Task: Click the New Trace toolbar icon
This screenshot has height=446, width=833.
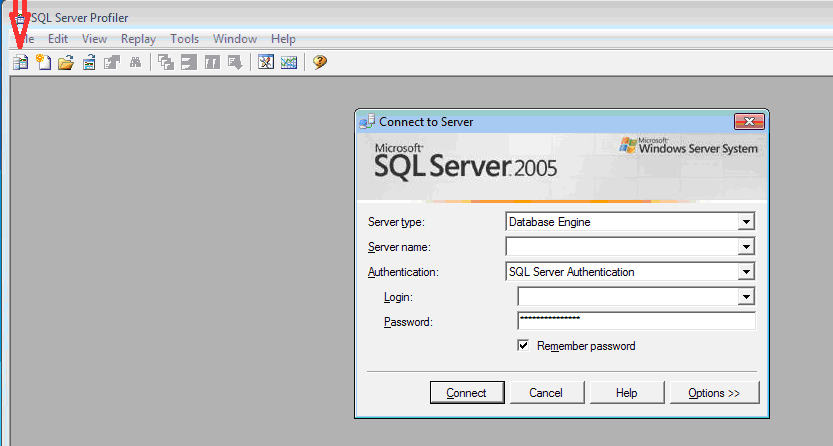Action: (x=20, y=62)
